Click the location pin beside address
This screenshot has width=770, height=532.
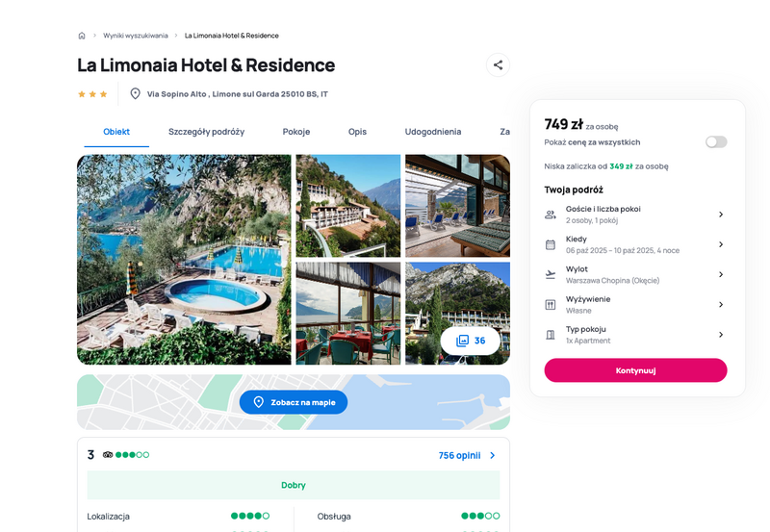(x=135, y=93)
